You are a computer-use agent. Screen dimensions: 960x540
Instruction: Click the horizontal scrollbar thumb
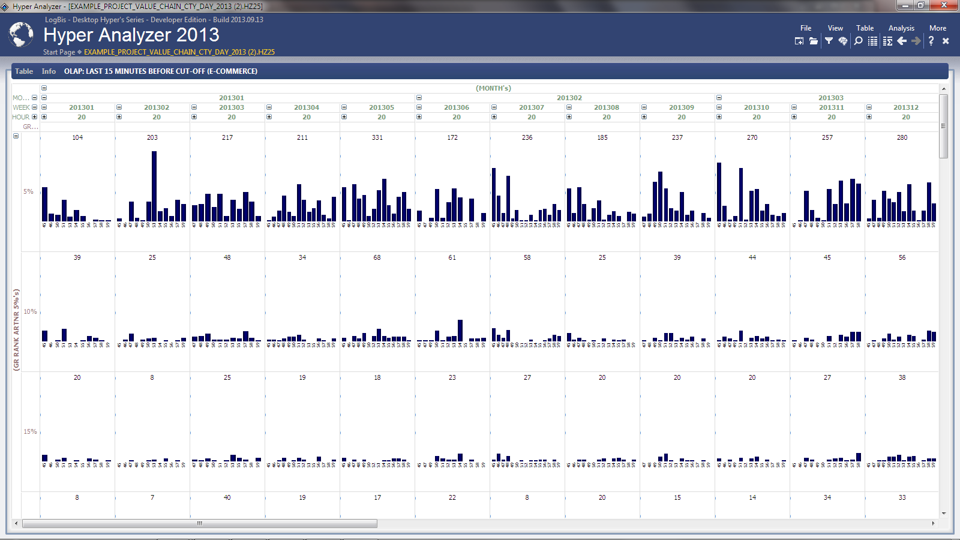[x=200, y=523]
